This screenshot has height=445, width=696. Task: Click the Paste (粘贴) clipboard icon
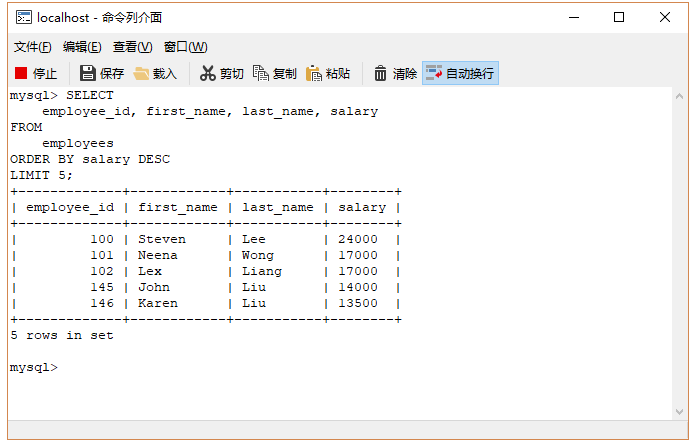[313, 74]
